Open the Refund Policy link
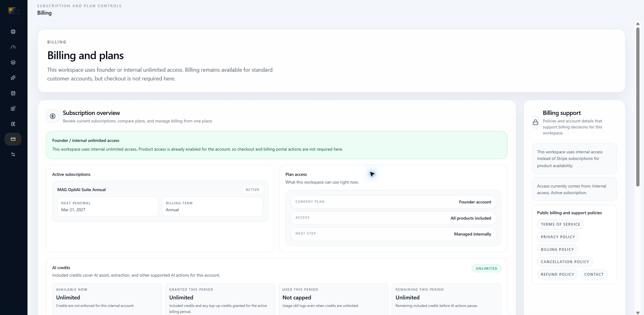 pyautogui.click(x=557, y=274)
